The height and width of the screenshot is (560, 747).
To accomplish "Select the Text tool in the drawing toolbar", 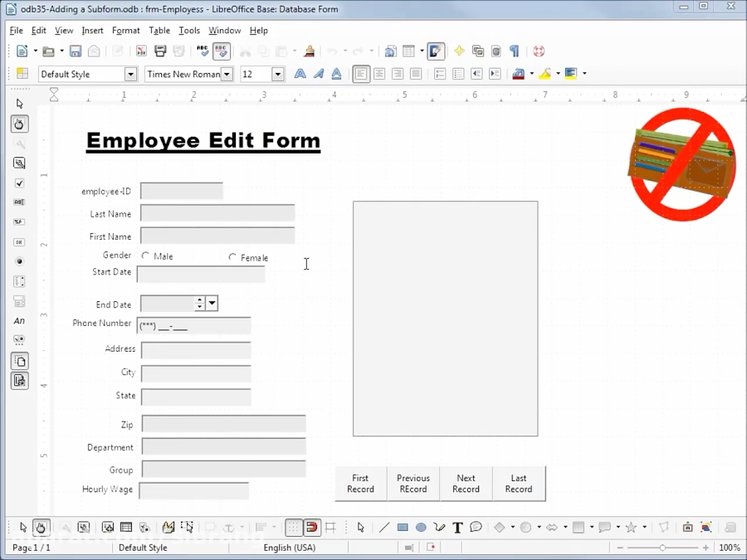I will point(457,527).
